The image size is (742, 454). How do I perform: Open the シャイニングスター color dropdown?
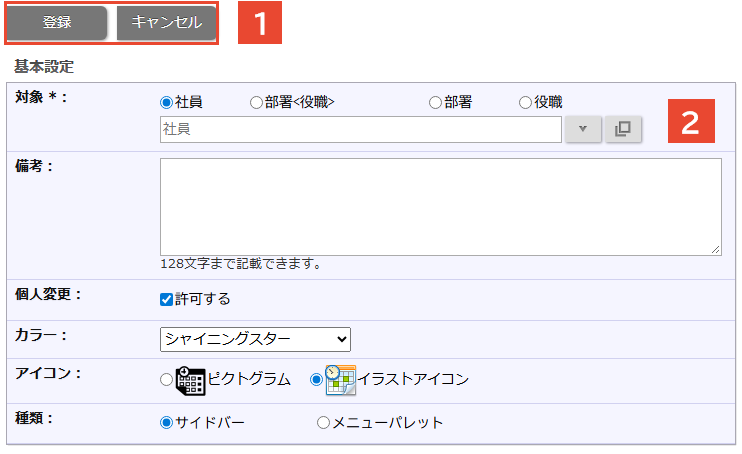click(255, 339)
